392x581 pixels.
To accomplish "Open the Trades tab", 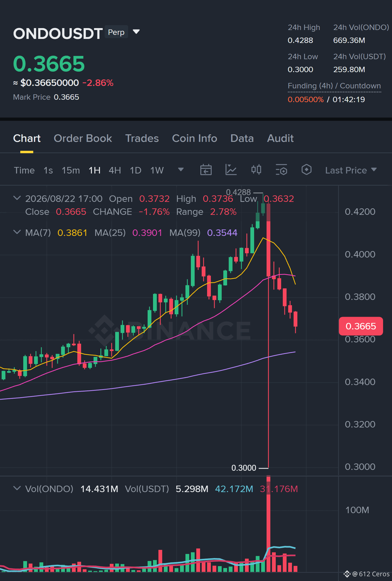I will (x=142, y=138).
